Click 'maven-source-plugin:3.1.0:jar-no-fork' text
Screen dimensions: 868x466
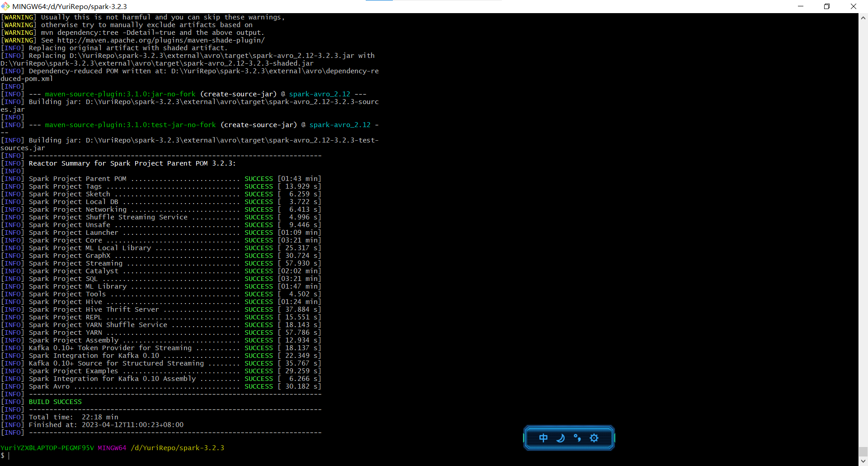click(x=120, y=94)
